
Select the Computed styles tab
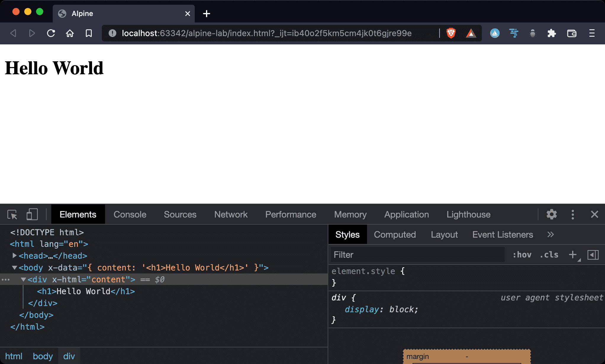point(394,234)
